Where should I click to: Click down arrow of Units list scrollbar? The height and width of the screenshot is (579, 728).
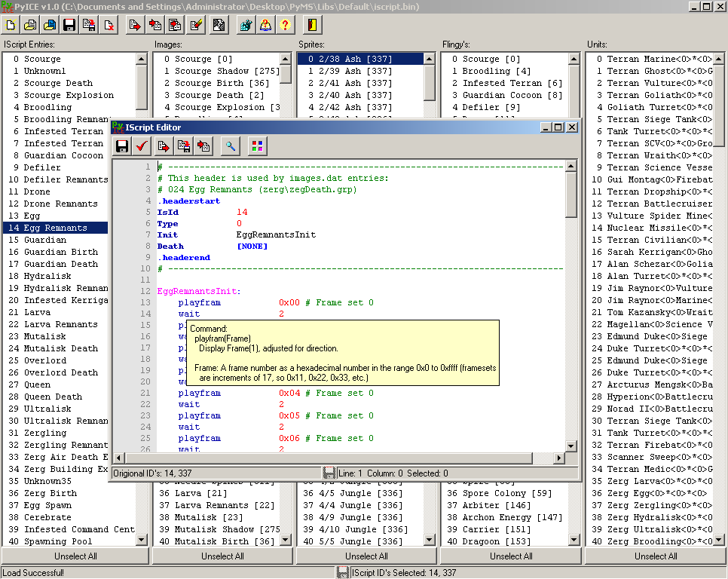point(719,540)
